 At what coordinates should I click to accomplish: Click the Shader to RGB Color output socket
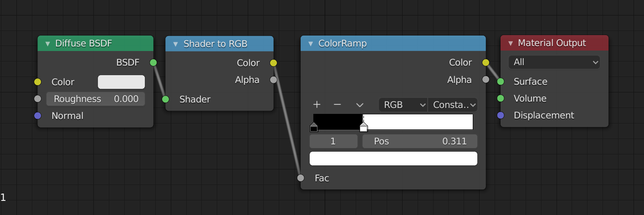tap(273, 63)
